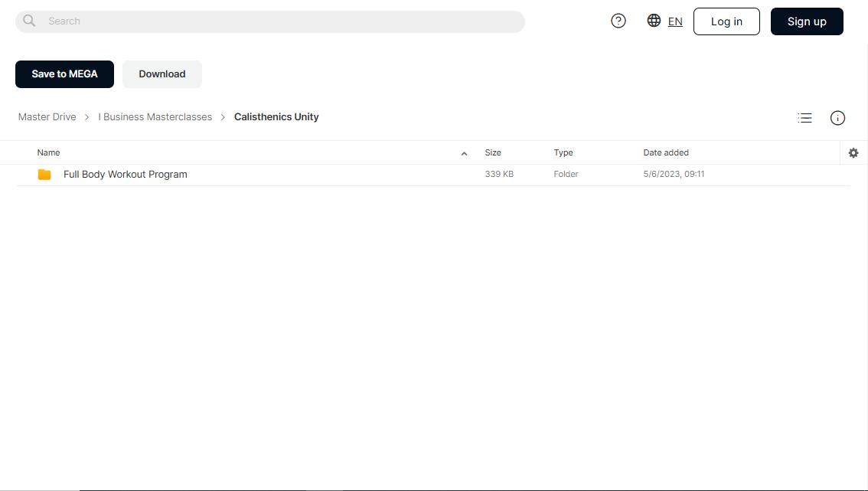The height and width of the screenshot is (491, 868).
Task: Open column settings gear icon
Action: [x=853, y=153]
